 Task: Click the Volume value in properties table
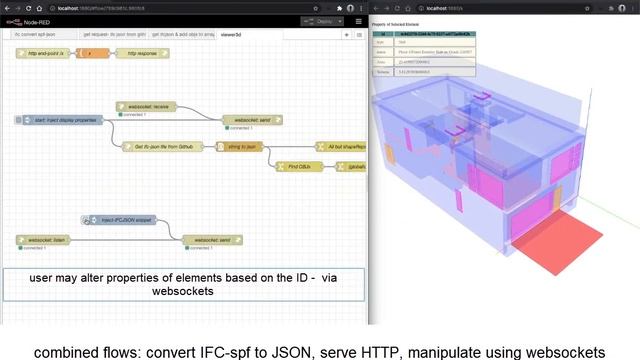click(434, 72)
